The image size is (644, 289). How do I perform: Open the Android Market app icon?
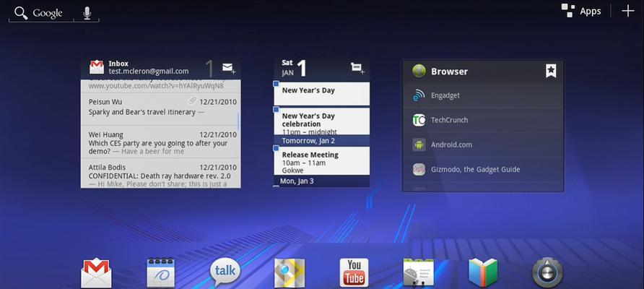tap(419, 273)
